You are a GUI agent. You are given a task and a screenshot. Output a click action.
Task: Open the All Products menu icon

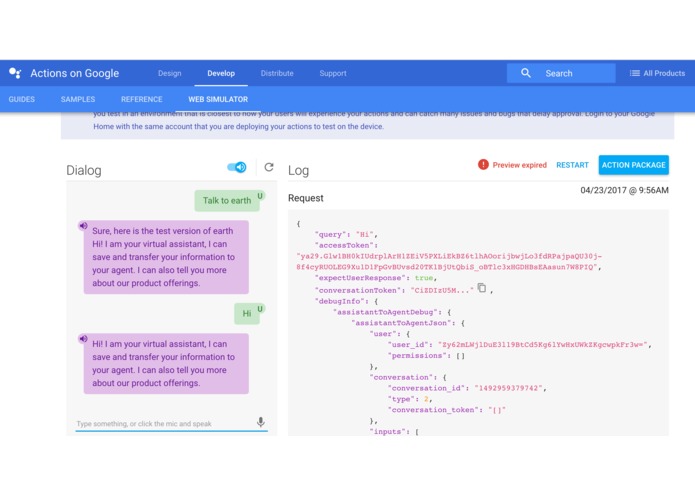(635, 73)
